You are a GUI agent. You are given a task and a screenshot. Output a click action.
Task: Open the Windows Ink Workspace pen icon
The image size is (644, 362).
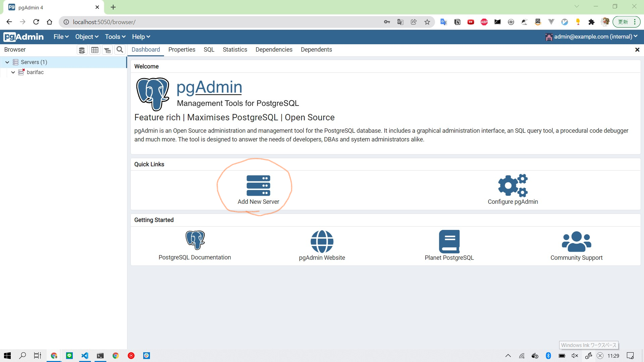588,356
